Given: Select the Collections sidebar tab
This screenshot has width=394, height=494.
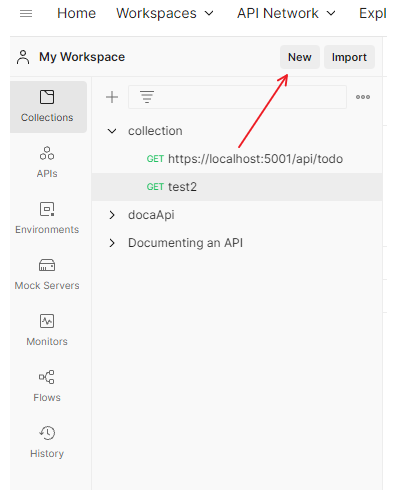Looking at the screenshot, I should (x=48, y=107).
